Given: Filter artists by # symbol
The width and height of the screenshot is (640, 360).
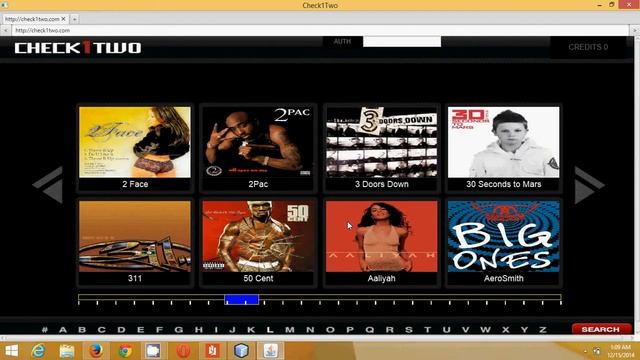Looking at the screenshot, I should point(44,329).
